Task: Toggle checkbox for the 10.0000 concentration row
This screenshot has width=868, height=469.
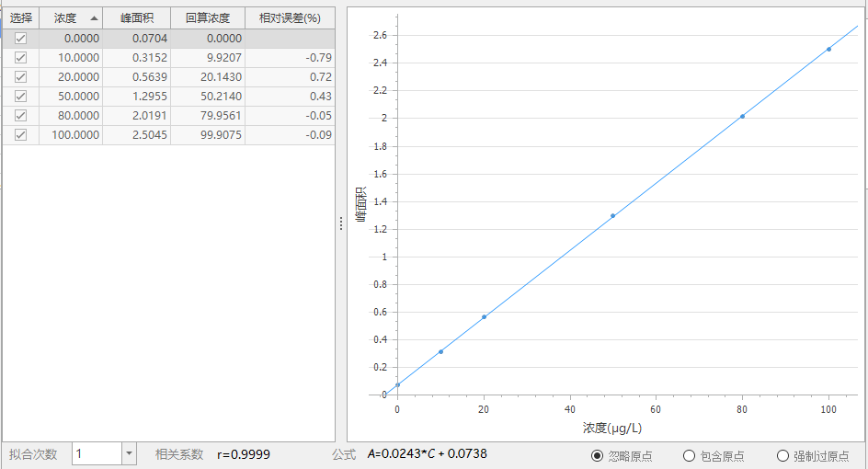Action: [x=20, y=58]
